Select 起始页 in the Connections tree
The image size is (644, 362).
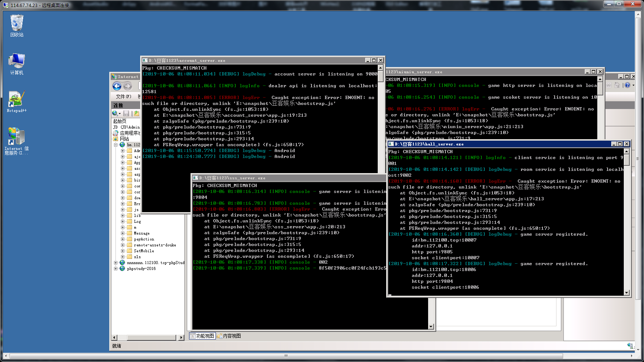[120, 121]
